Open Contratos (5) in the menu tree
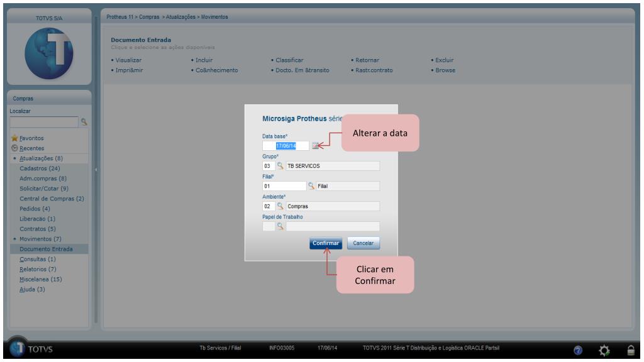Screen dimensions: 644x362 (x=38, y=229)
